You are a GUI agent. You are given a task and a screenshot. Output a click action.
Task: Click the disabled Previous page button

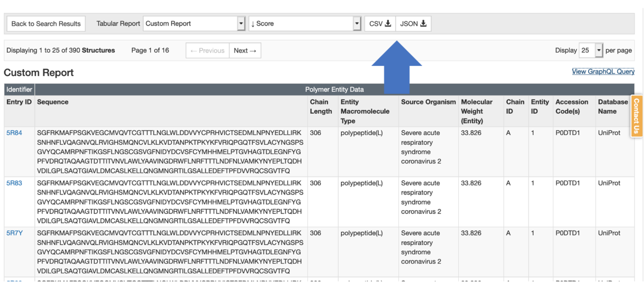[x=207, y=50]
